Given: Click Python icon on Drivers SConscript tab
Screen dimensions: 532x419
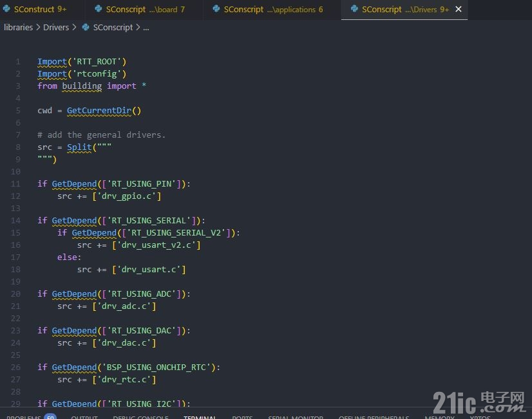Looking at the screenshot, I should 354,9.
